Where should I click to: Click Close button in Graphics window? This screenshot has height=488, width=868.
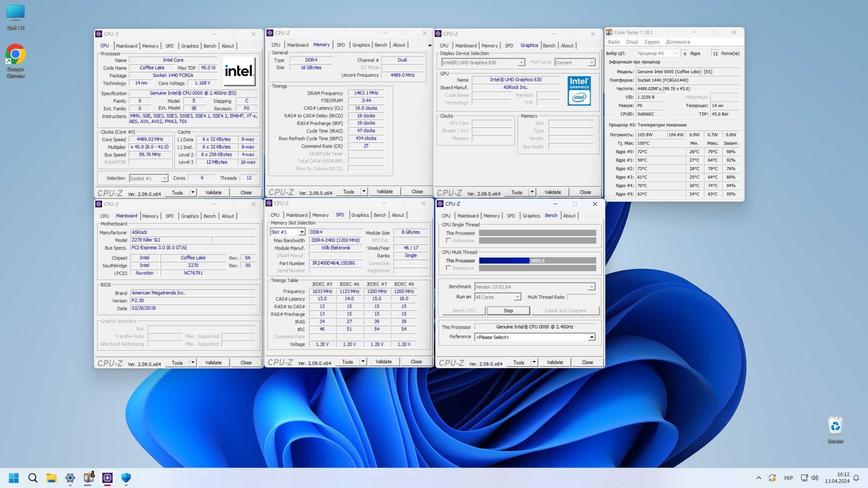click(x=585, y=192)
